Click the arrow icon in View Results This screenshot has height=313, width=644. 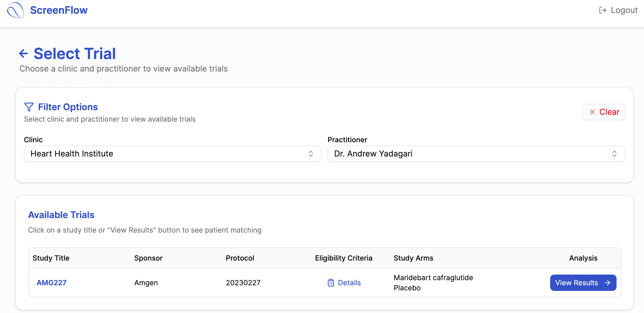607,283
